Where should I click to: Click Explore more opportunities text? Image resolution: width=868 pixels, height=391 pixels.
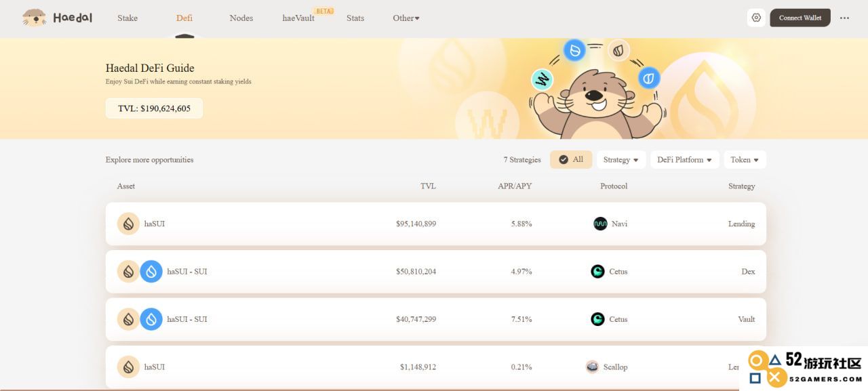(x=149, y=160)
